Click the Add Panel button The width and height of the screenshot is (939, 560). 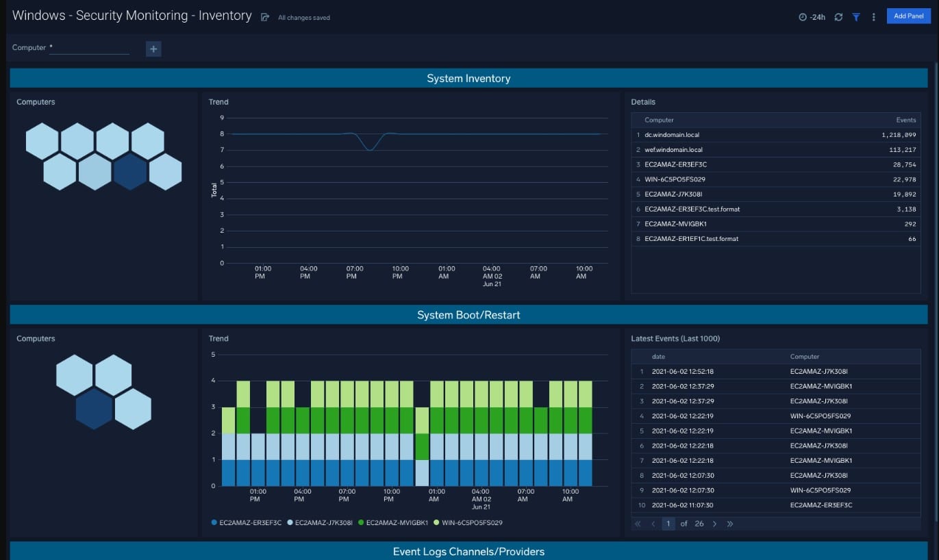[x=909, y=16]
